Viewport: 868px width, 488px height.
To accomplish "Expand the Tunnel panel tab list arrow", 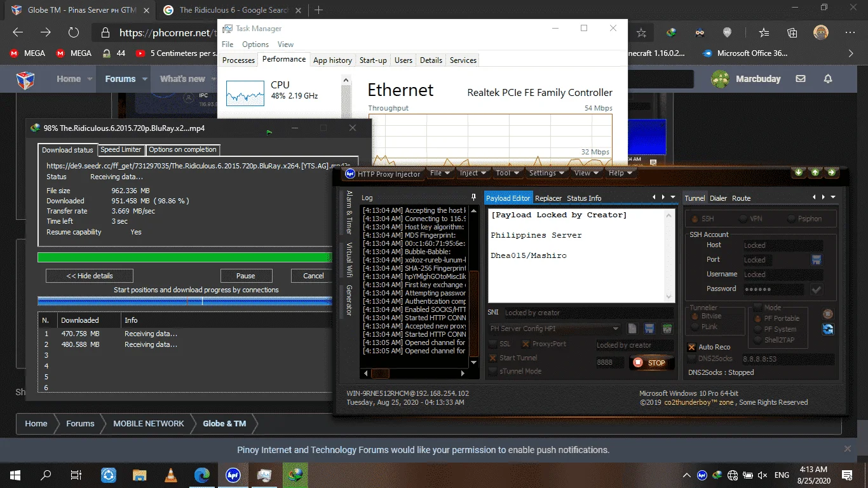I will coord(832,198).
